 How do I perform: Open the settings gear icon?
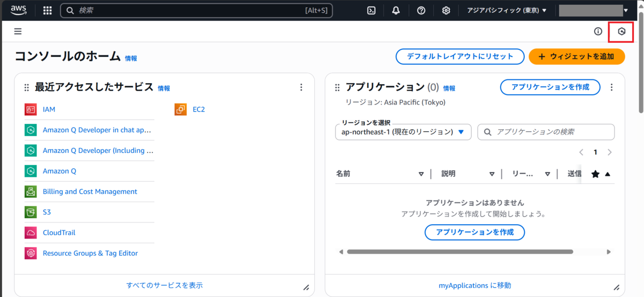[x=446, y=10]
